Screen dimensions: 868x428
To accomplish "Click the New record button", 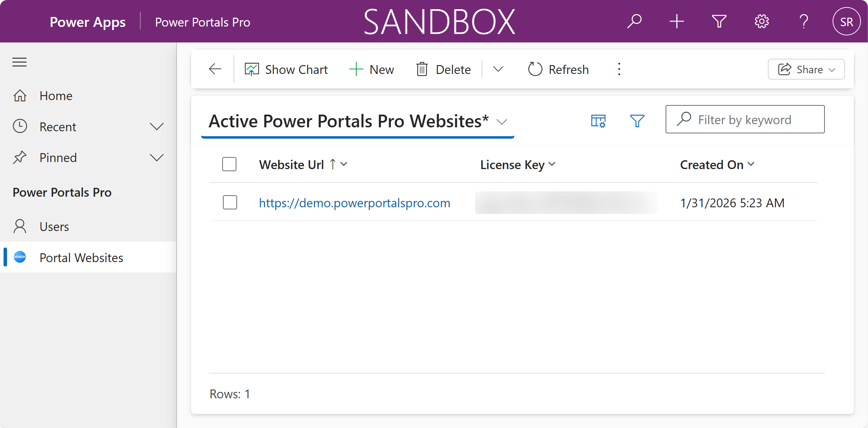I will pos(372,69).
